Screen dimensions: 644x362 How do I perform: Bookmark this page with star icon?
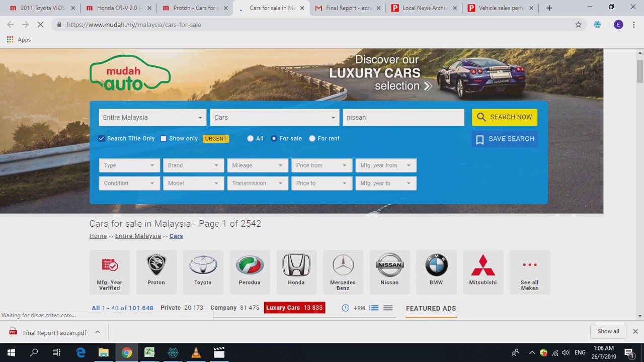point(579,25)
